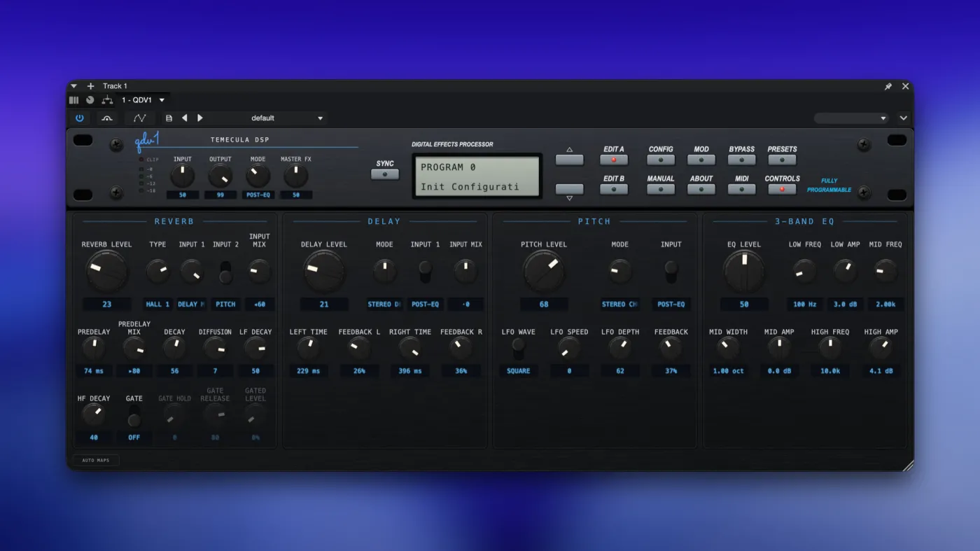Screen dimensions: 980x551
Task: Toggle the reverb GATE switch
Action: point(134,415)
